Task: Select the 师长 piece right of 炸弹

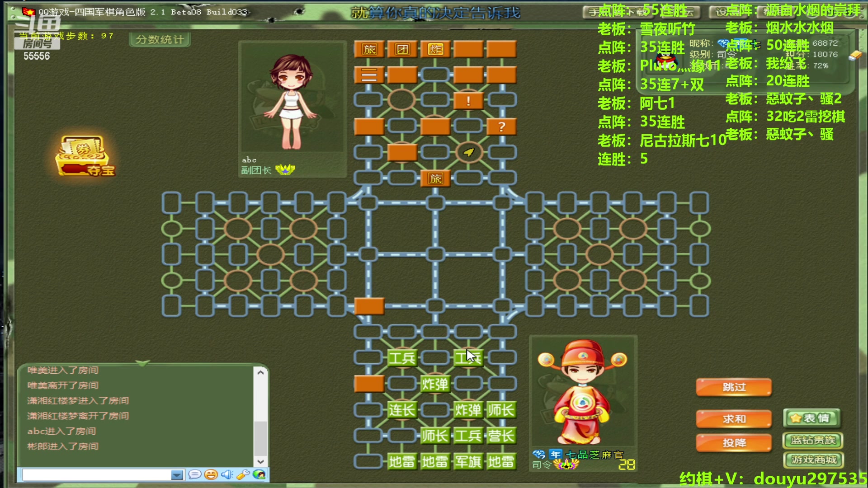Action: [x=501, y=410]
